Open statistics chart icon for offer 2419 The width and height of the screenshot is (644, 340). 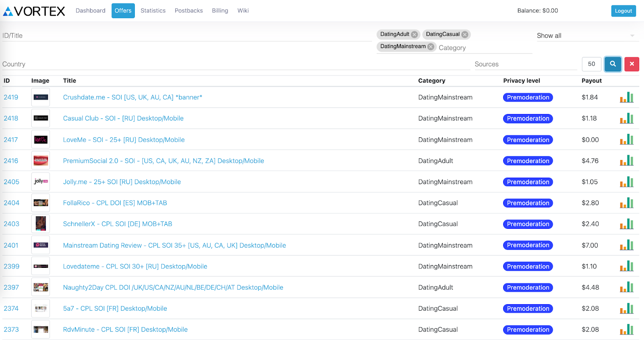click(x=627, y=97)
